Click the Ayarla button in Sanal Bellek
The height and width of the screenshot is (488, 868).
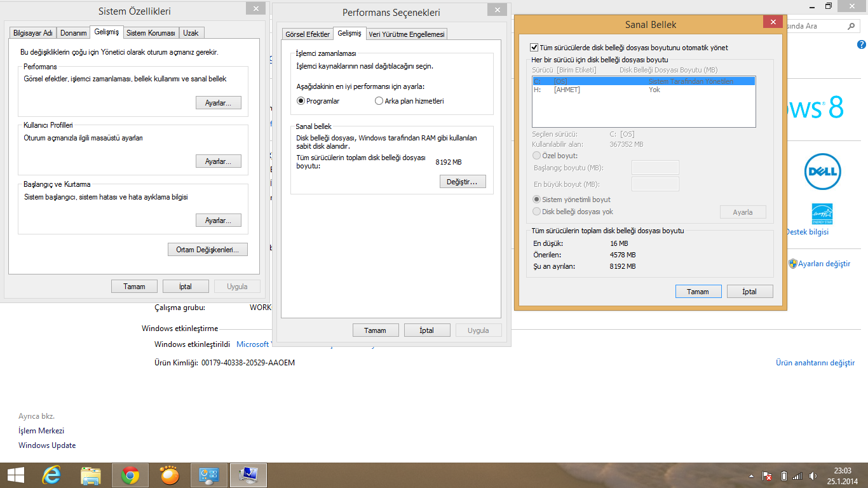tap(743, 212)
